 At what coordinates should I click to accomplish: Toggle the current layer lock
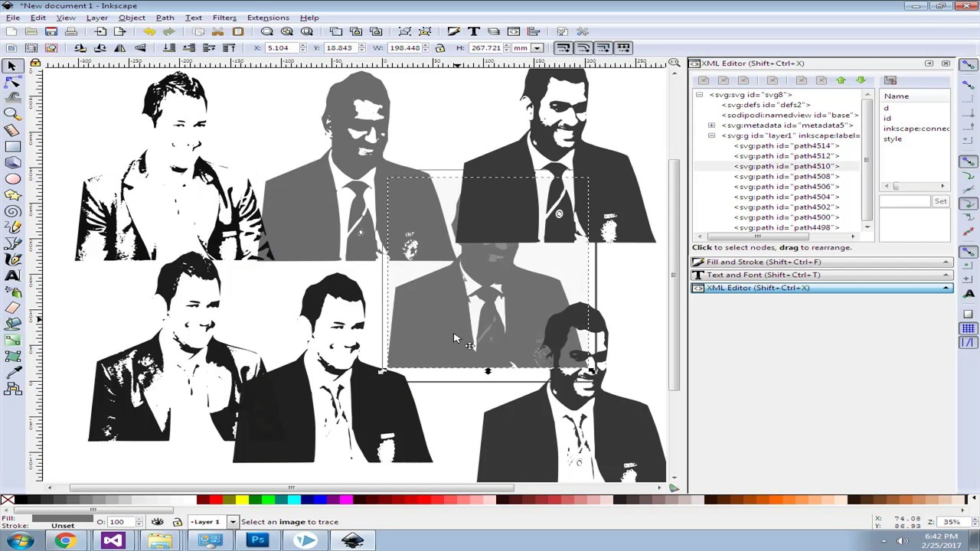[177, 522]
